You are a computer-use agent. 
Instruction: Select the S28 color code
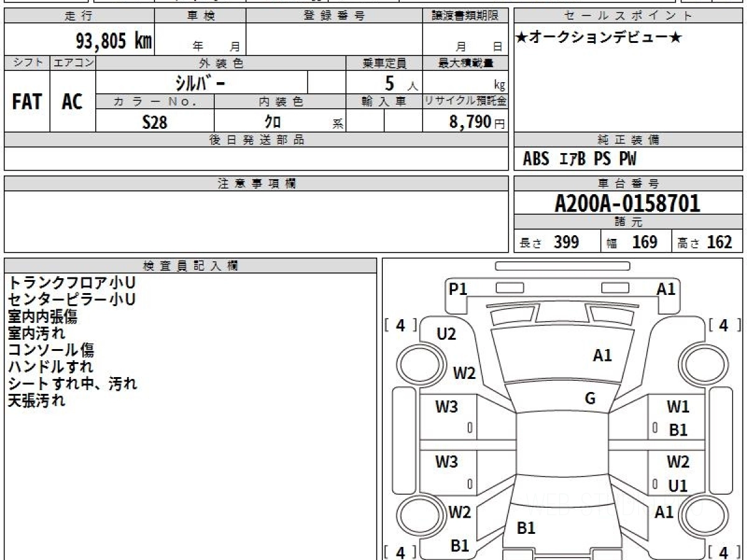[154, 122]
